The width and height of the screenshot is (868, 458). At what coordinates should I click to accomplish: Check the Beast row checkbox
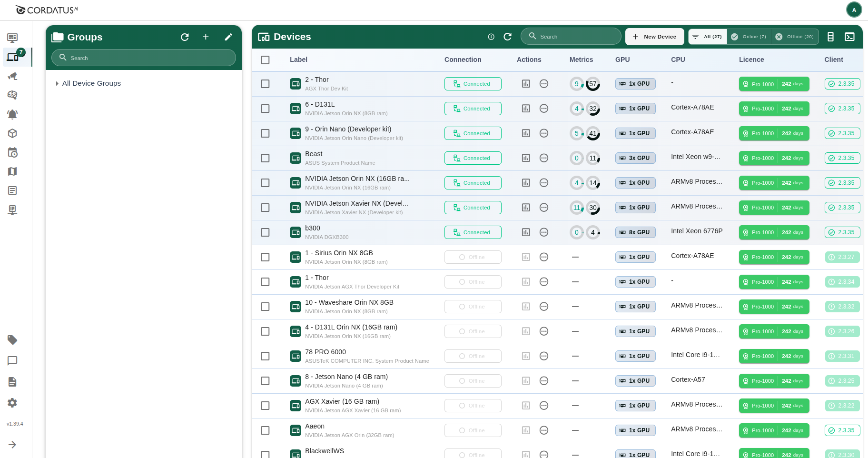(x=265, y=158)
